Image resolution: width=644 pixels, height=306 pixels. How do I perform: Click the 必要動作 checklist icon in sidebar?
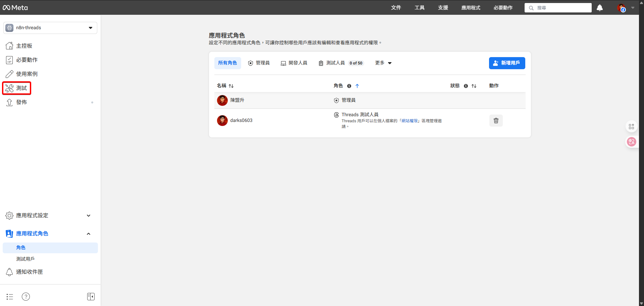9,60
